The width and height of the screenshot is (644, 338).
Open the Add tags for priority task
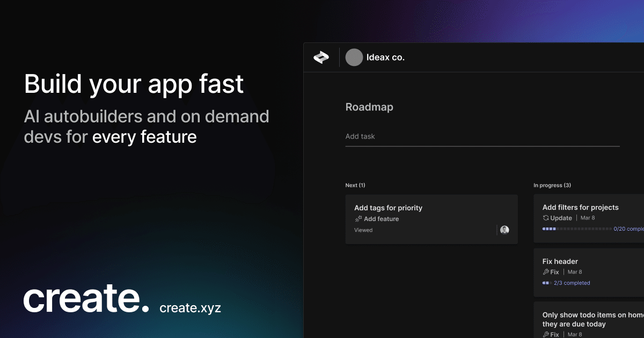click(388, 208)
